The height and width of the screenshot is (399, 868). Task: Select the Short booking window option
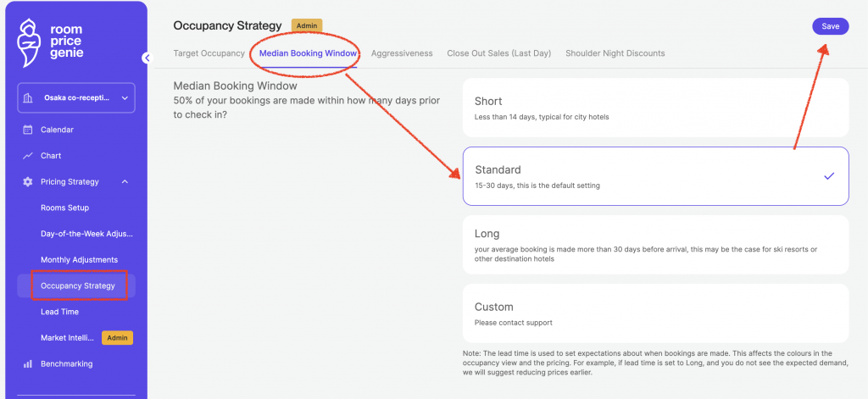tap(655, 108)
